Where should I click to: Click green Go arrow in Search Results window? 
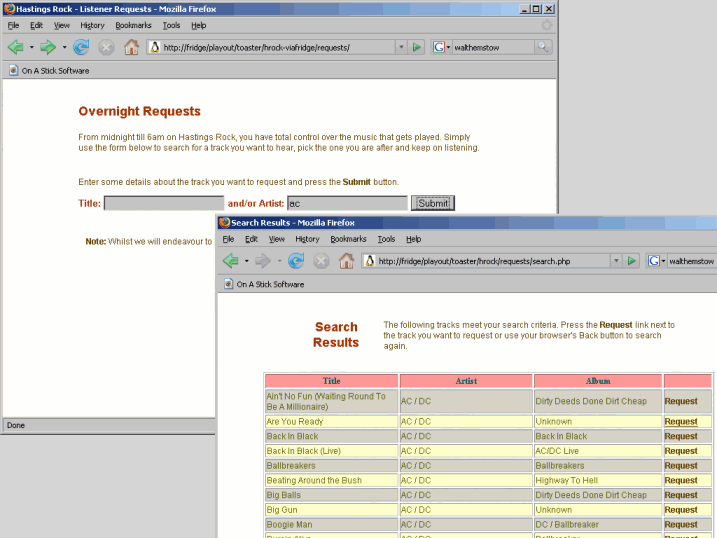tap(631, 261)
